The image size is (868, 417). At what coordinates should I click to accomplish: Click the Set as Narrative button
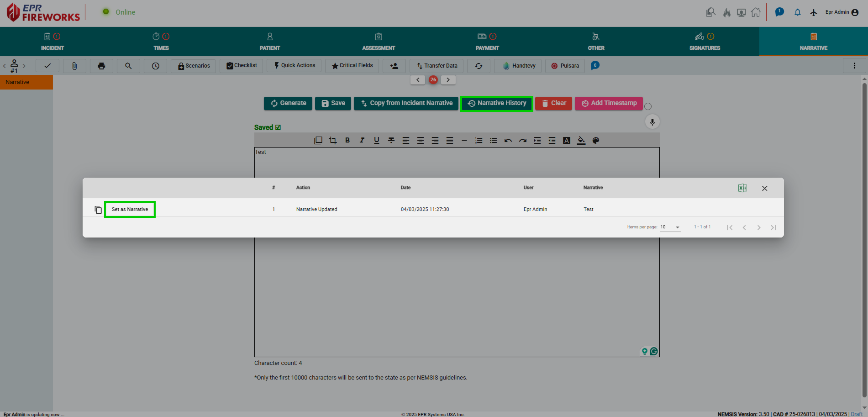[130, 209]
